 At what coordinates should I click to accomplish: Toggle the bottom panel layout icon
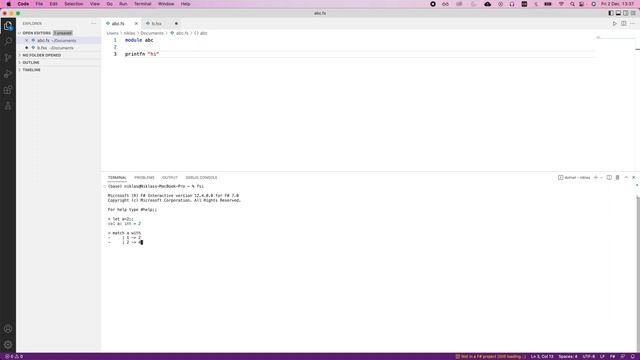click(x=618, y=13)
